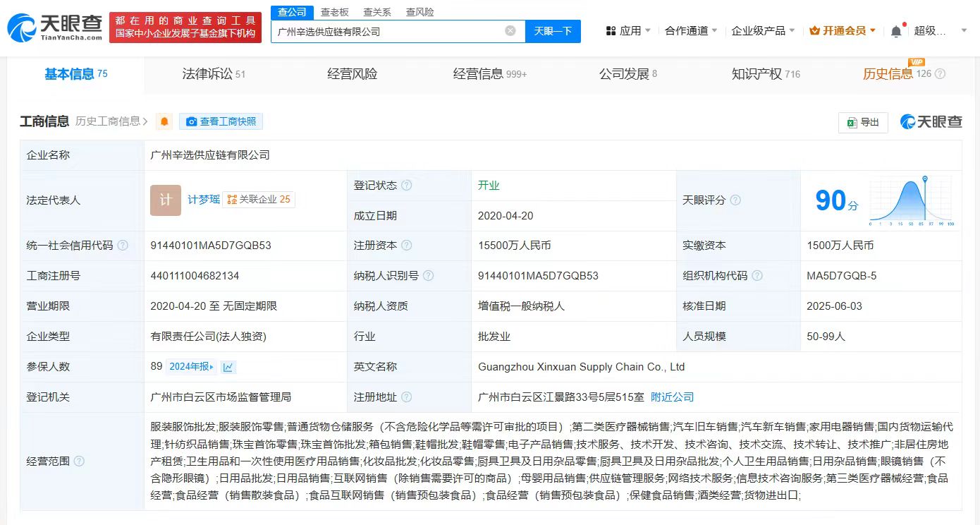Click the credit code 91440101MA5D7GQB53 value
This screenshot has width=980, height=525.
pos(211,246)
